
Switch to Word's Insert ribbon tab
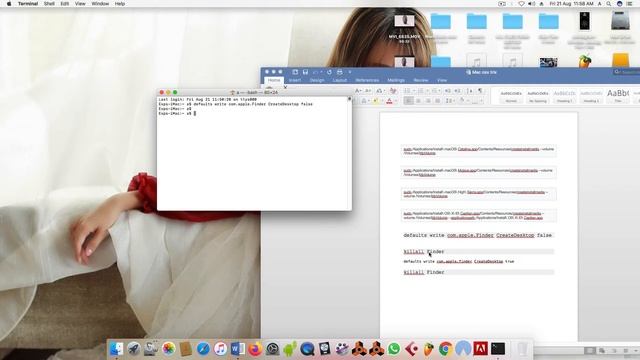coord(295,80)
